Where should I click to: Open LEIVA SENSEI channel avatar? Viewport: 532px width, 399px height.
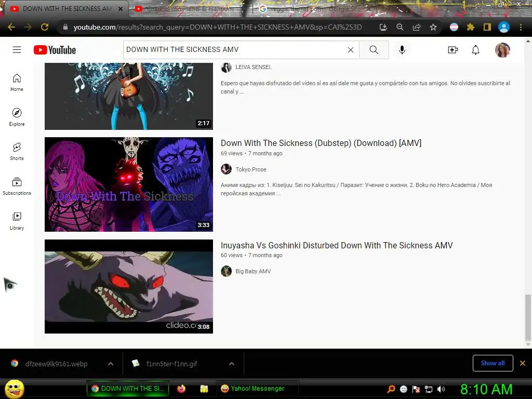227,67
